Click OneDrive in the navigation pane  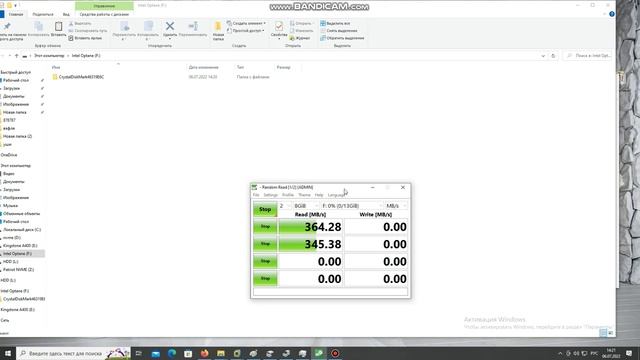coord(9,155)
